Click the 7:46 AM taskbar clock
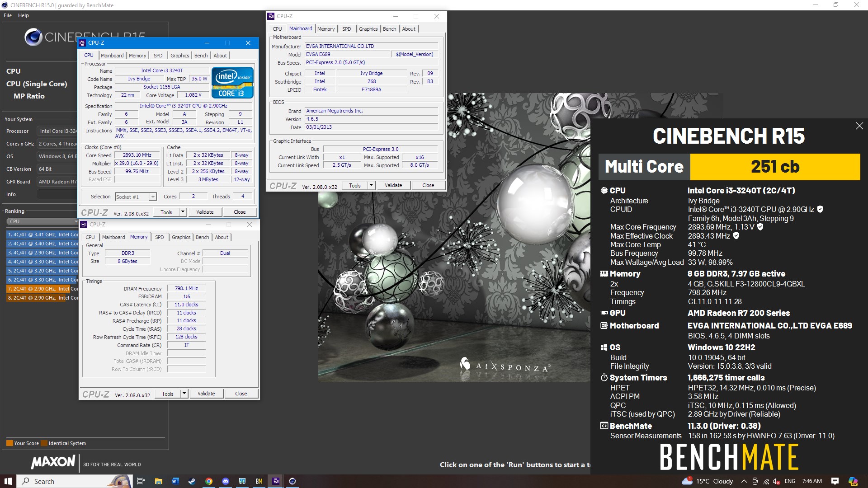This screenshot has width=868, height=488. [x=812, y=481]
